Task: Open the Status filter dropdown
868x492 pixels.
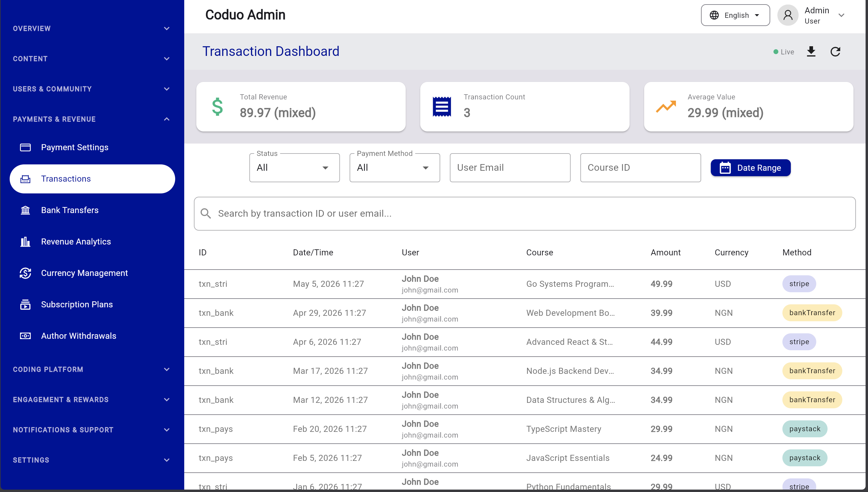Action: [x=294, y=168]
